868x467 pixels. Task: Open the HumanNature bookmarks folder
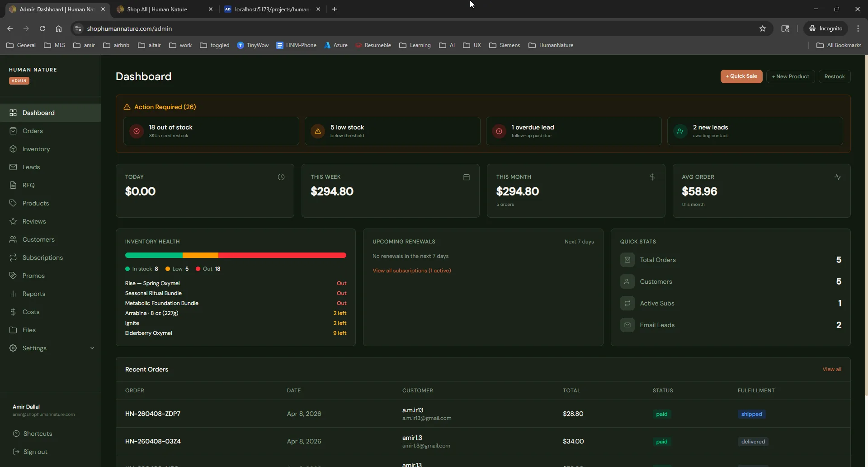click(551, 45)
